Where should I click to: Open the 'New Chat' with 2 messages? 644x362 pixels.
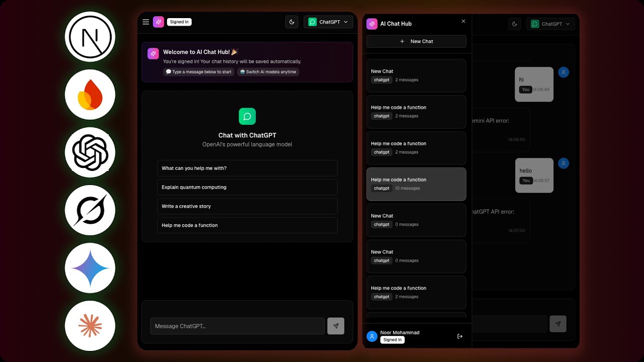click(x=416, y=75)
